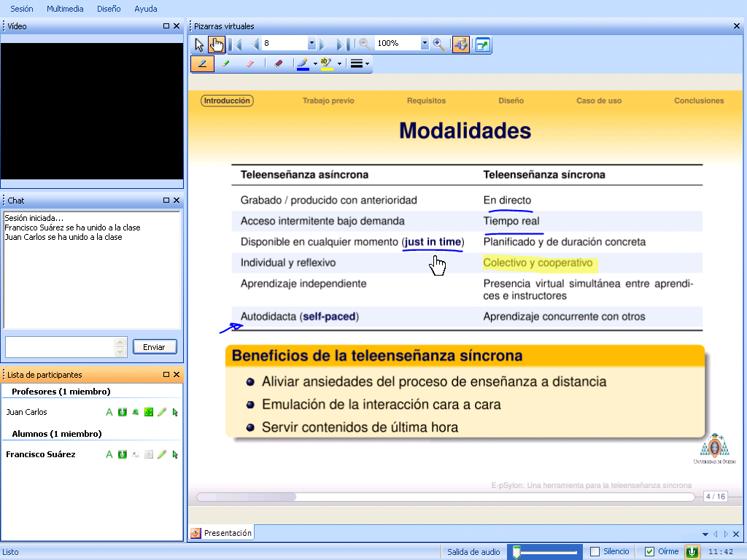Image resolution: width=747 pixels, height=560 pixels.
Task: Uncheck the Oírme checkbox
Action: pyautogui.click(x=649, y=552)
